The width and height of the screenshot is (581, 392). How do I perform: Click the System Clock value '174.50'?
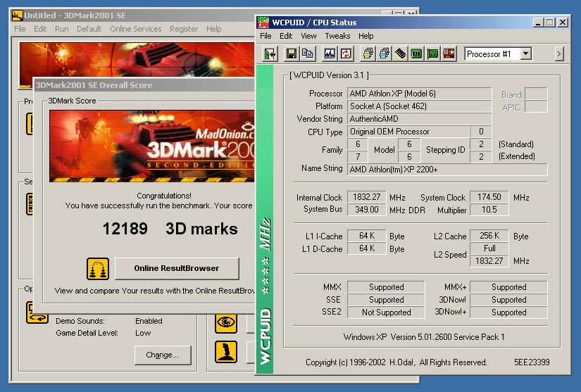(489, 197)
